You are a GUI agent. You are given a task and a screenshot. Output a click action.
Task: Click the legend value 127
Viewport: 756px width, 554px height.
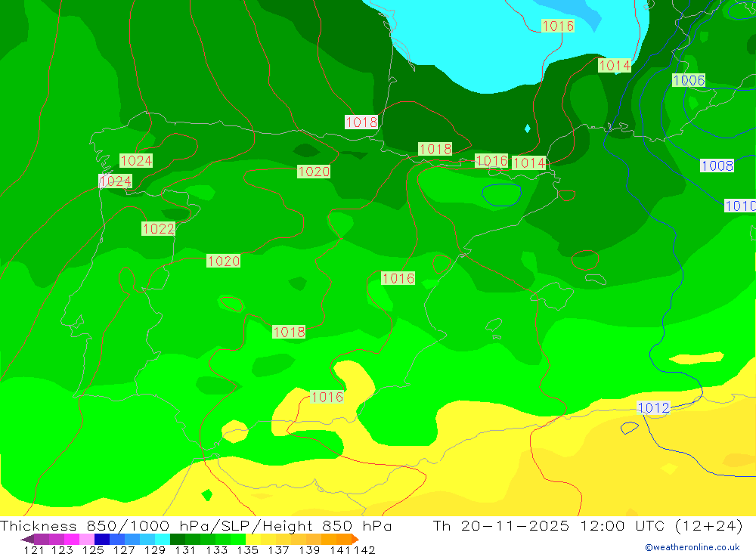point(124,549)
